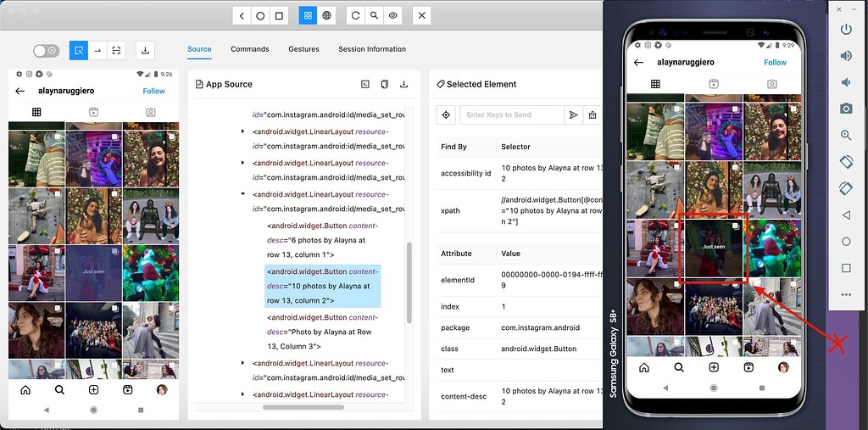Image resolution: width=868 pixels, height=430 pixels.
Task: Toggle the eye icon for recording
Action: pyautogui.click(x=392, y=15)
